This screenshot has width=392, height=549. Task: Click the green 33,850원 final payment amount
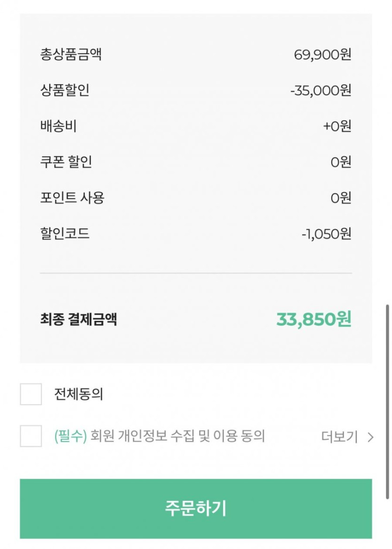(314, 320)
